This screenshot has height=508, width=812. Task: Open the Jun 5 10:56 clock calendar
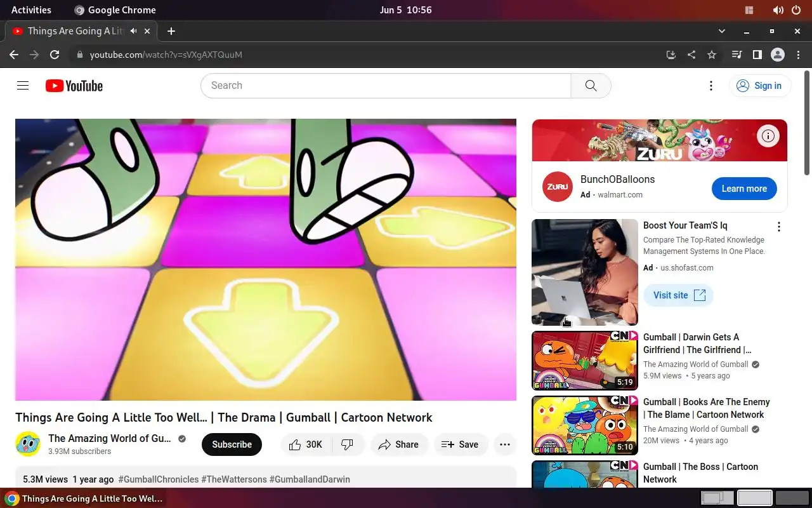[x=406, y=10]
